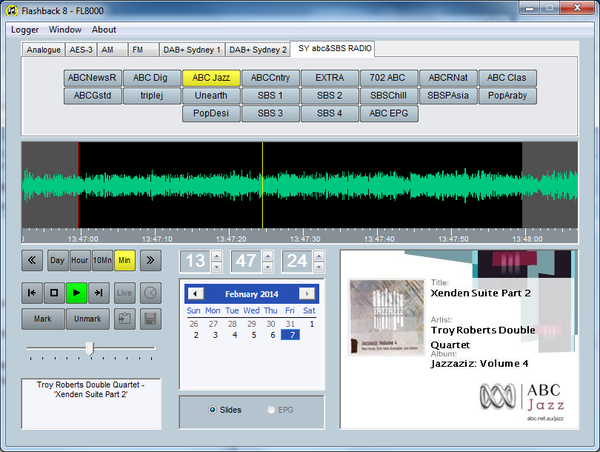Start playback with green play button
Image resolution: width=600 pixels, height=452 pixels.
pyautogui.click(x=76, y=293)
